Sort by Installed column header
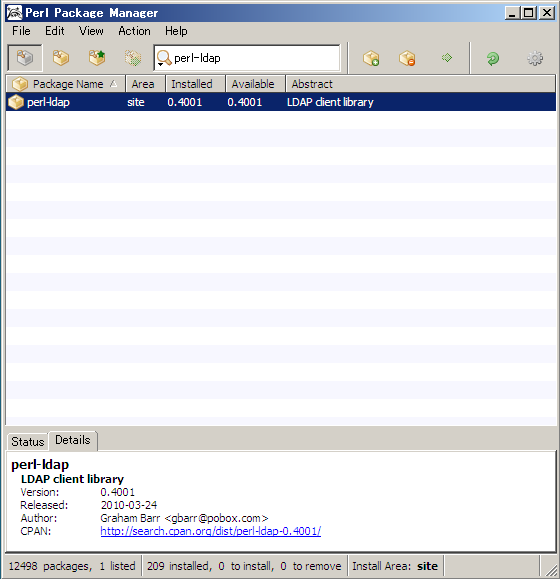Image resolution: width=560 pixels, height=579 pixels. pyautogui.click(x=195, y=84)
